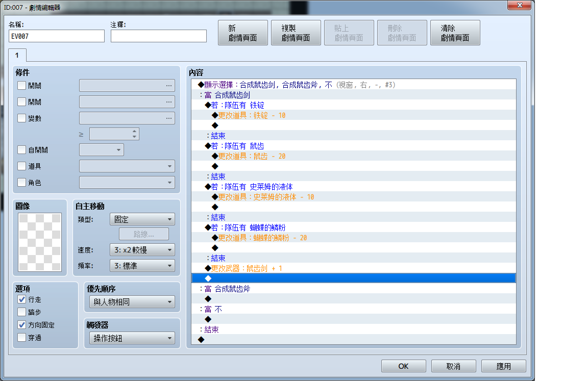Open the 速度 speed dropdown
This screenshot has height=381, width=588.
pyautogui.click(x=142, y=250)
